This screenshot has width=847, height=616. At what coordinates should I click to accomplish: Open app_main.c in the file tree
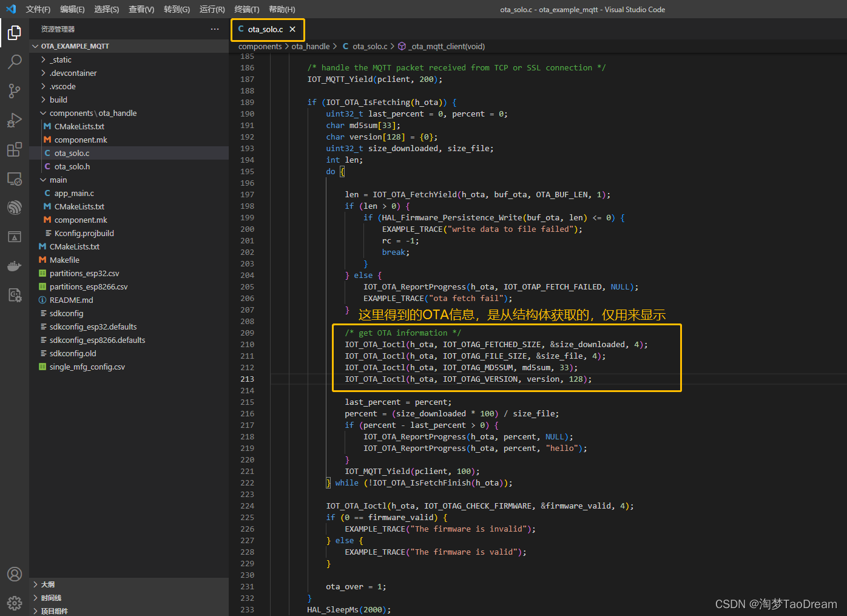pos(74,193)
